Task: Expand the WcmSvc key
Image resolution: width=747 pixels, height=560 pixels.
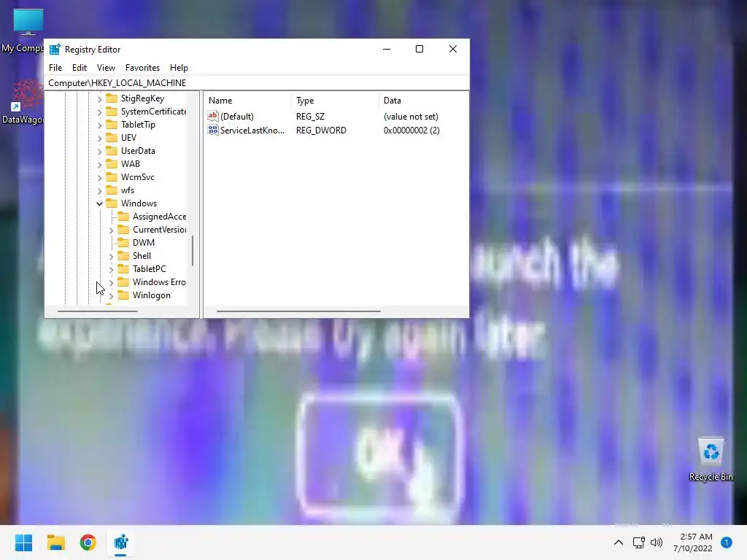Action: (x=99, y=177)
